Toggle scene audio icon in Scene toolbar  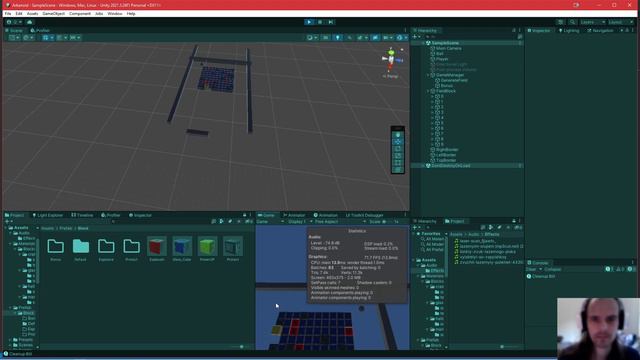coord(349,38)
